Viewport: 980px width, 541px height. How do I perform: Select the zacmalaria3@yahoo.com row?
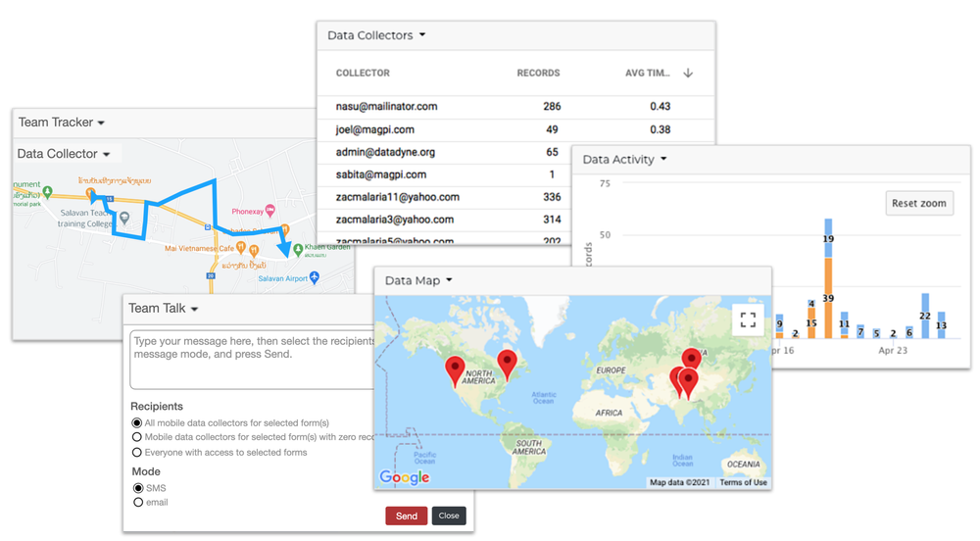pyautogui.click(x=444, y=220)
